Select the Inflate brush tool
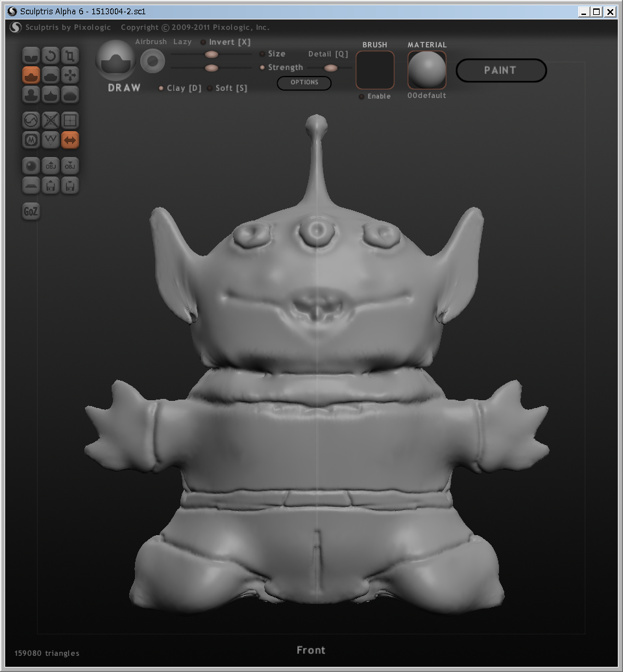The height and width of the screenshot is (672, 623). coord(31,94)
